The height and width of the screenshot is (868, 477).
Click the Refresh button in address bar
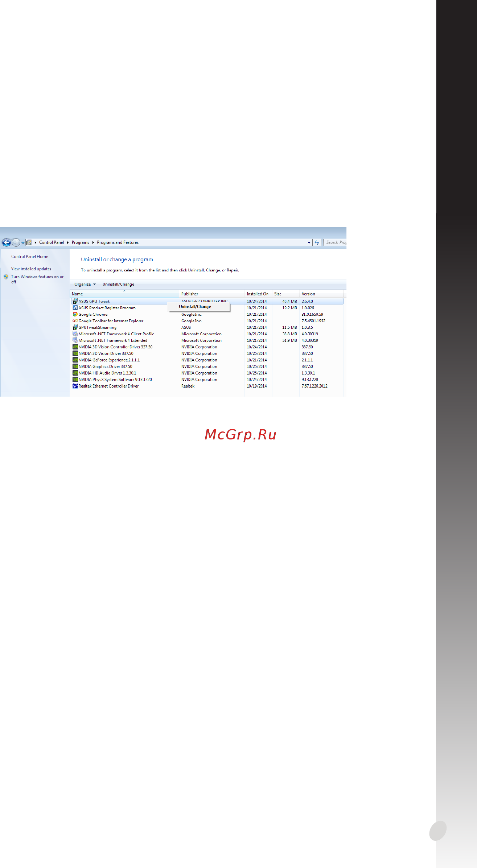(x=317, y=242)
